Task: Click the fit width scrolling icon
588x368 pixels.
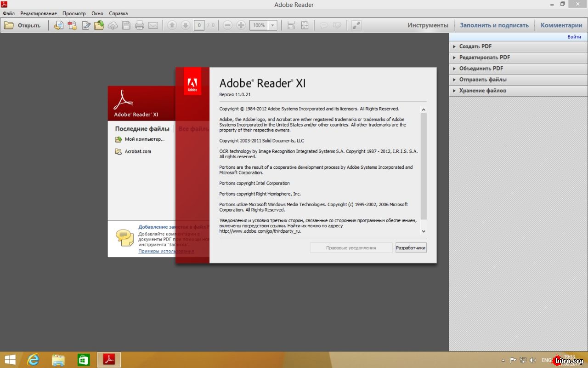Action: (291, 25)
